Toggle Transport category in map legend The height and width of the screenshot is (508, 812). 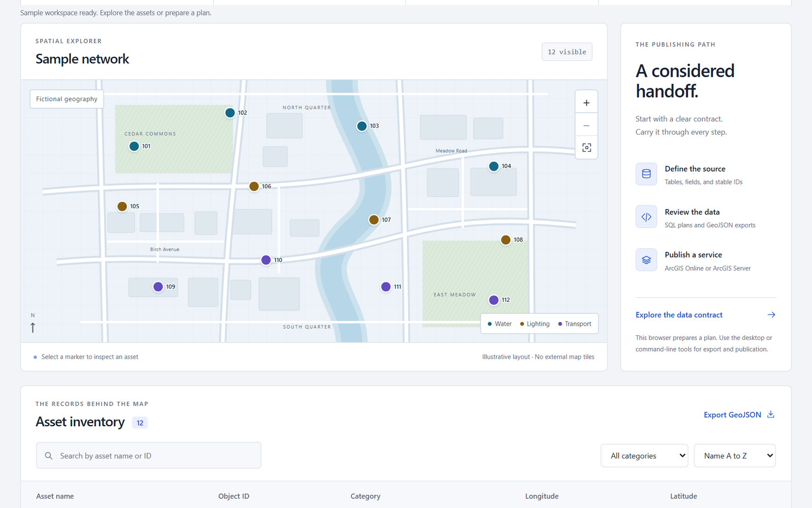point(574,324)
